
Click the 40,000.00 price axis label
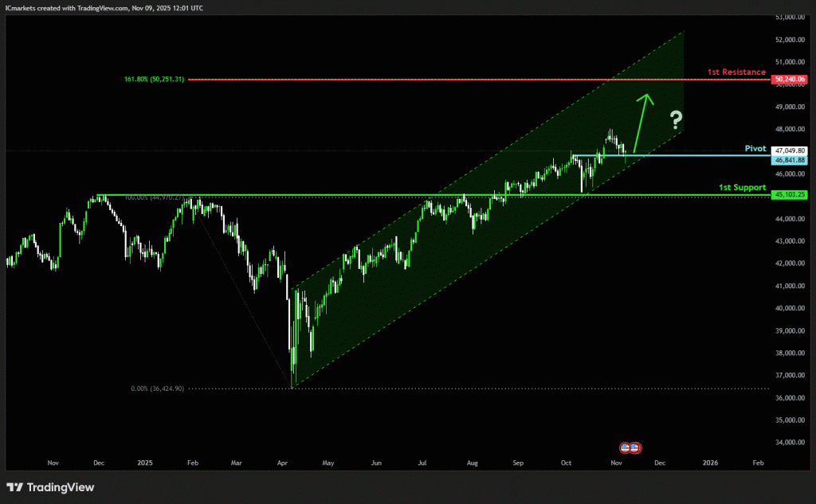pyautogui.click(x=790, y=308)
